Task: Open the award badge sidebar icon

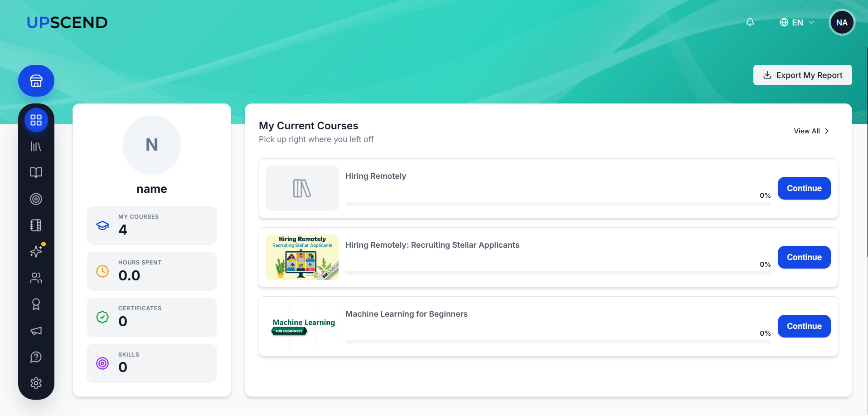Action: [36, 304]
